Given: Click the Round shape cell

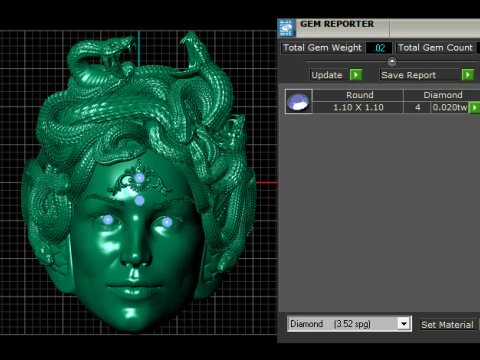Looking at the screenshot, I should (x=358, y=95).
